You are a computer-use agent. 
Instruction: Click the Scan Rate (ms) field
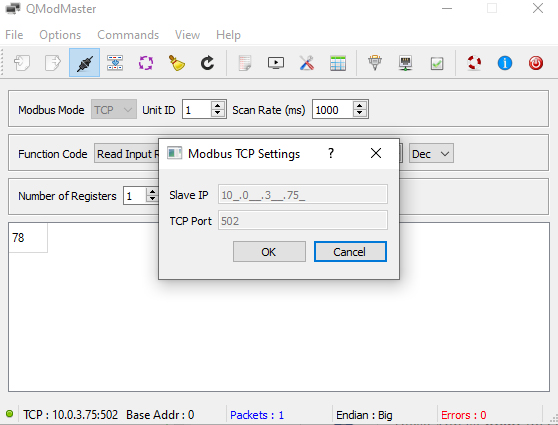click(x=333, y=110)
